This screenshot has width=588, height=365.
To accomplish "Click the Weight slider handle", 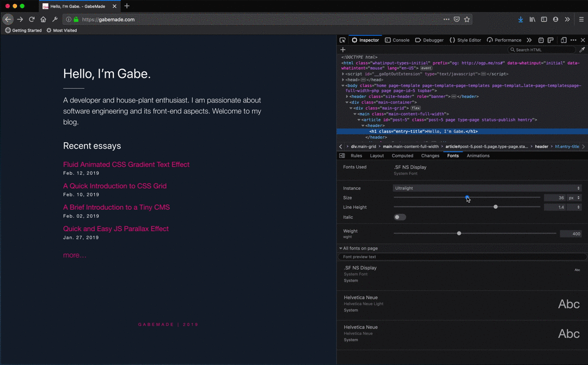I will [459, 233].
